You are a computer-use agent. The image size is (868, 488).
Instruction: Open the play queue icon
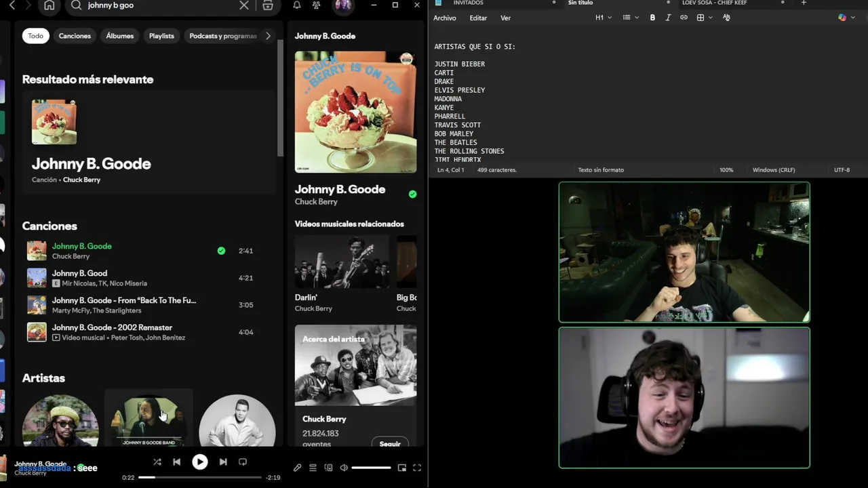coord(313,468)
